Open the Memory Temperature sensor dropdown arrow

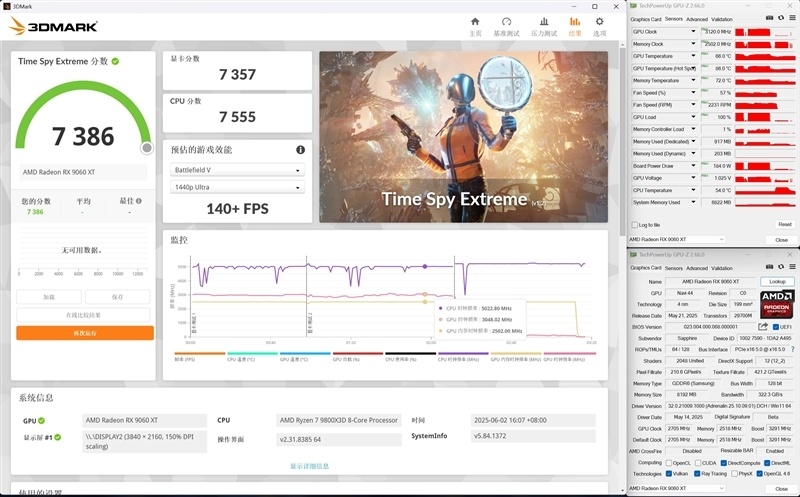(x=693, y=80)
